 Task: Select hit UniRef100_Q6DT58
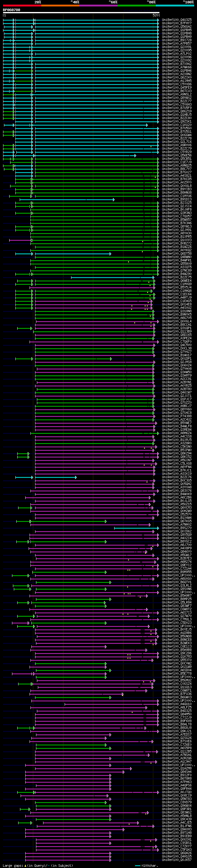click(x=177, y=254)
